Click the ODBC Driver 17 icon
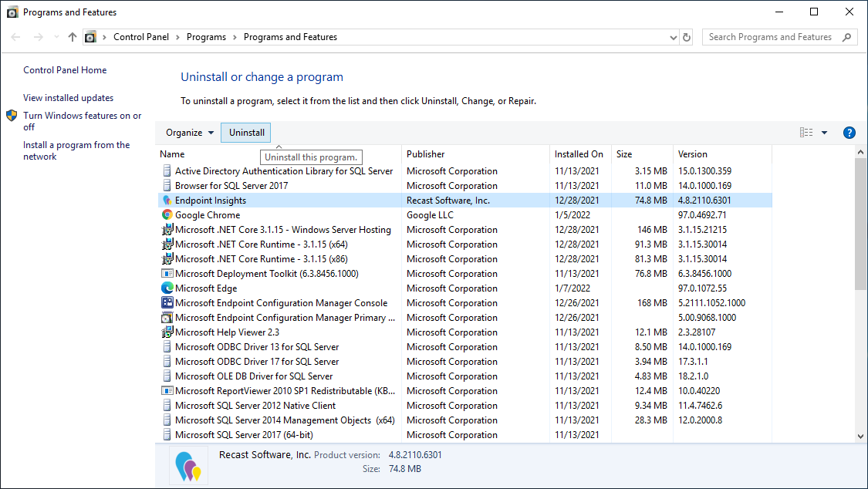 (x=167, y=361)
